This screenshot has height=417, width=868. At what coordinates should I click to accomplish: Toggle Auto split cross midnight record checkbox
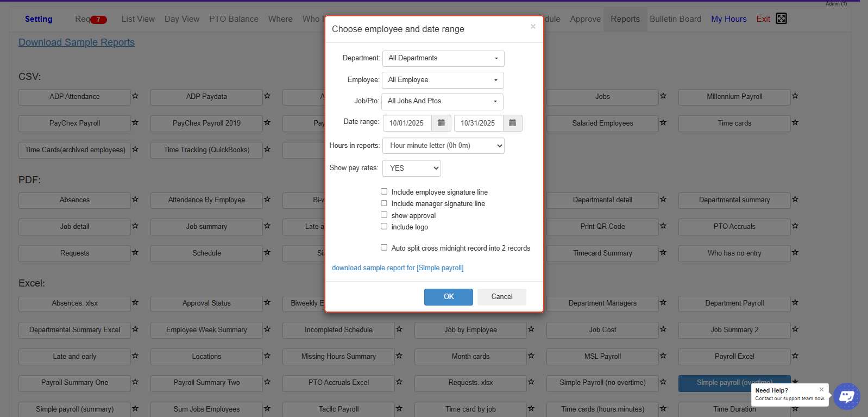[384, 247]
